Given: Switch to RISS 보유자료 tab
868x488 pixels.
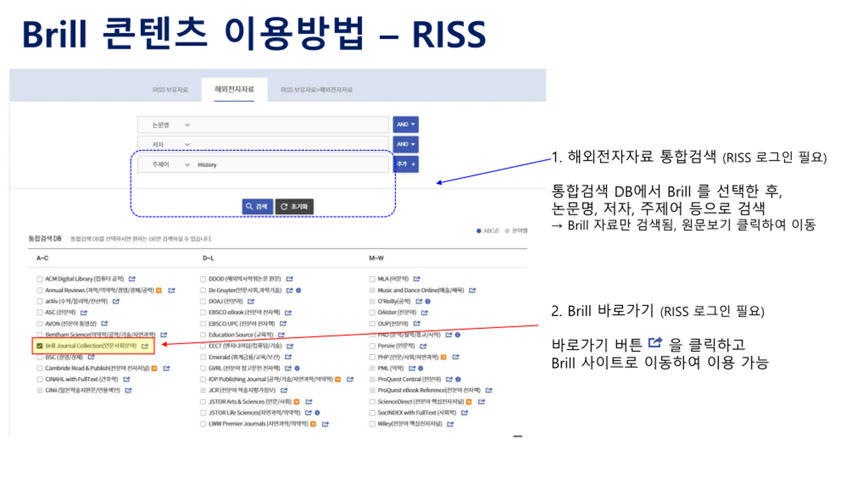Looking at the screenshot, I should click(x=170, y=90).
